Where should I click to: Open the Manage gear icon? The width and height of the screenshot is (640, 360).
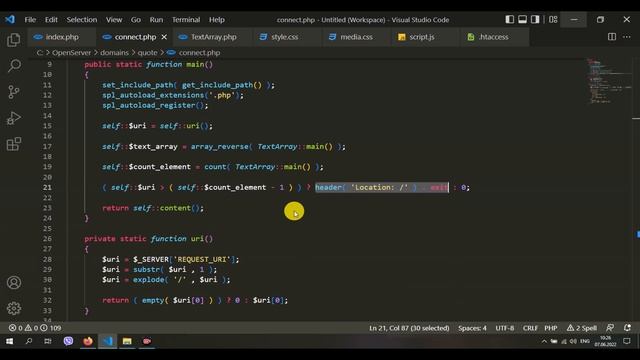[14, 308]
